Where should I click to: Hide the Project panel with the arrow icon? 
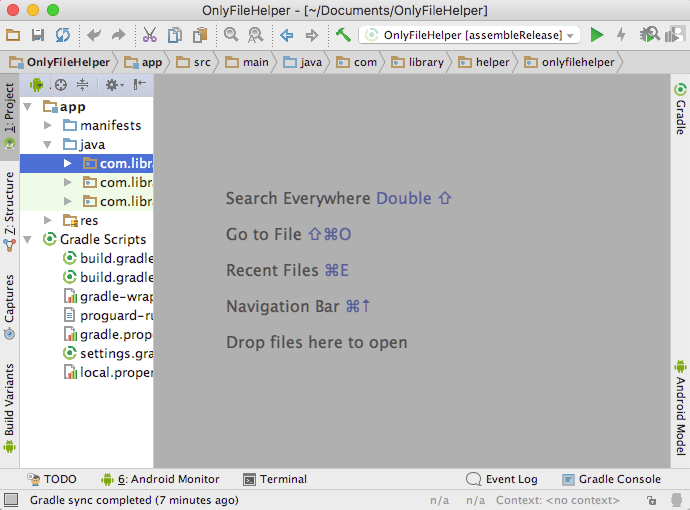[x=140, y=84]
